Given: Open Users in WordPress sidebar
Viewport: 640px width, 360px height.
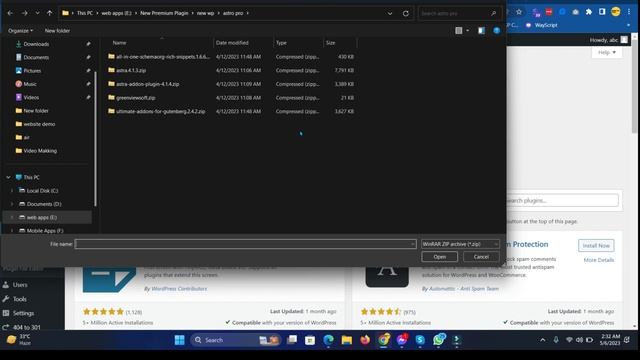Looking at the screenshot, I should point(20,285).
